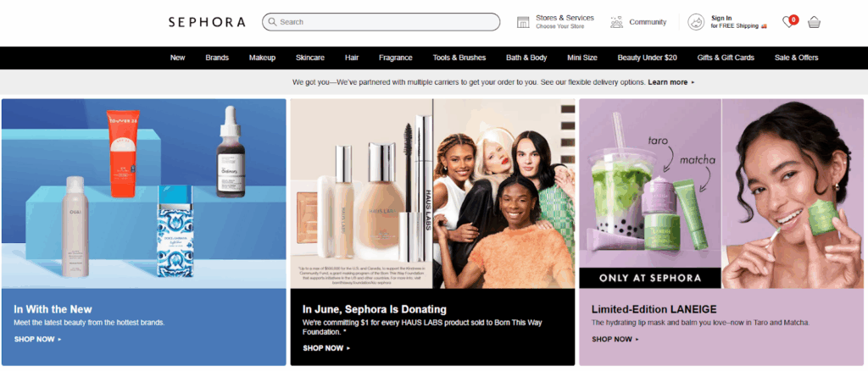Open the Tools & Brushes menu item

(459, 58)
